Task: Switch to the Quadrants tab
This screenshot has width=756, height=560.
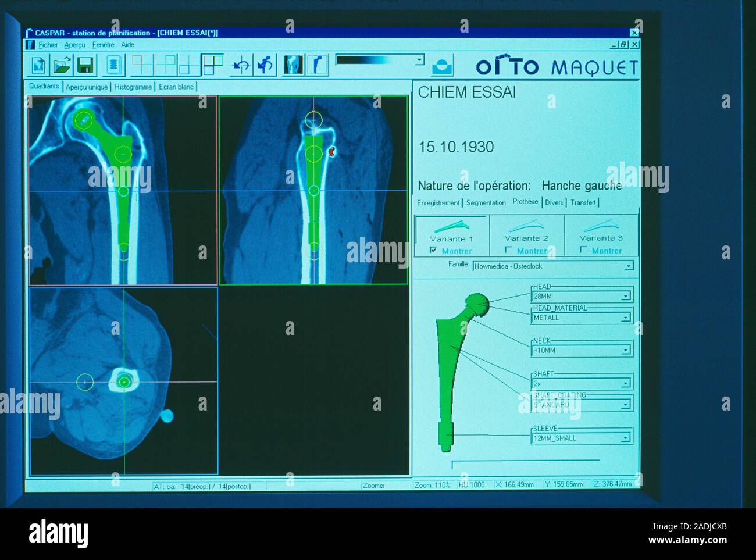Action: pyautogui.click(x=44, y=86)
